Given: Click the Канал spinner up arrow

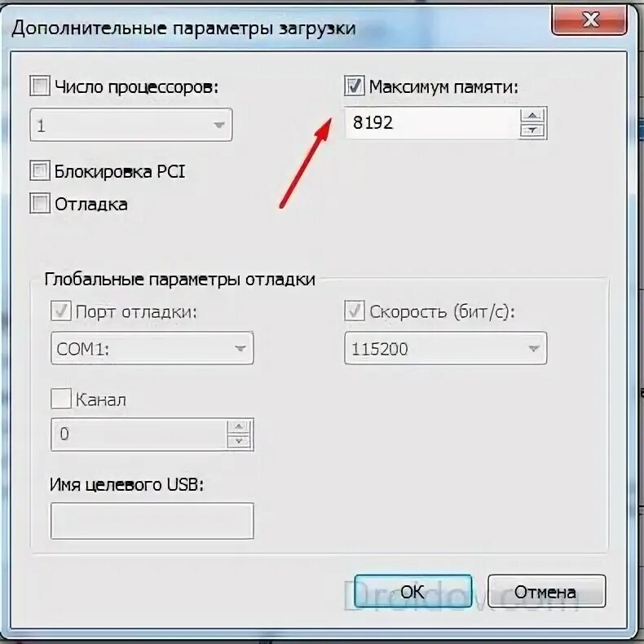Looking at the screenshot, I should [239, 426].
